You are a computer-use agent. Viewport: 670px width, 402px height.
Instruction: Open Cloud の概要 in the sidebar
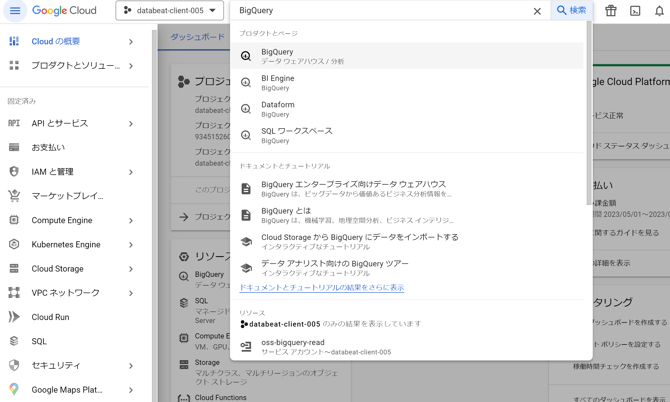[56, 41]
